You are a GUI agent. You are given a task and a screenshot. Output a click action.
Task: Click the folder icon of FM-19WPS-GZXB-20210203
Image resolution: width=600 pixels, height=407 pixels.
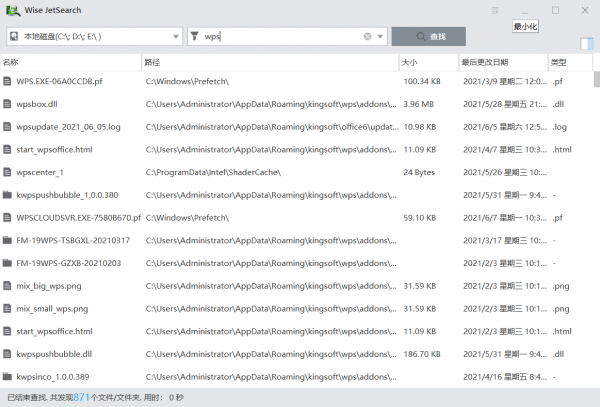[7, 263]
